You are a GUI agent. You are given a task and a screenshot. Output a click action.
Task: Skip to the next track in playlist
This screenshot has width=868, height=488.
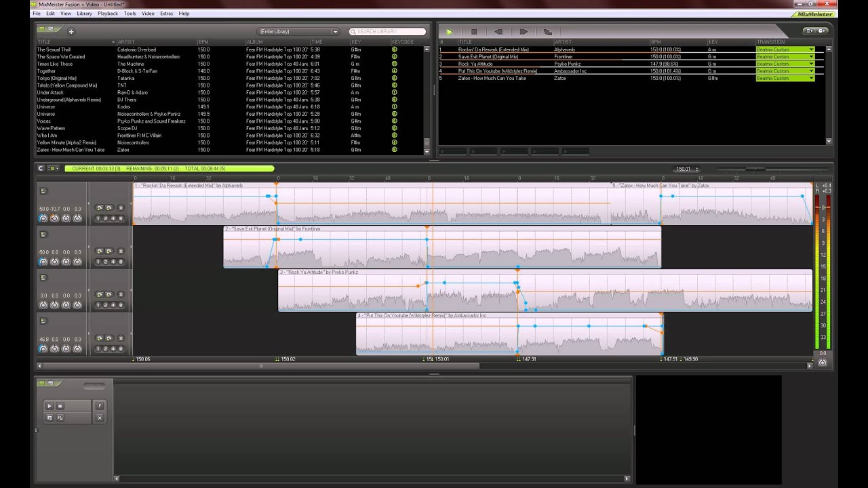click(523, 32)
